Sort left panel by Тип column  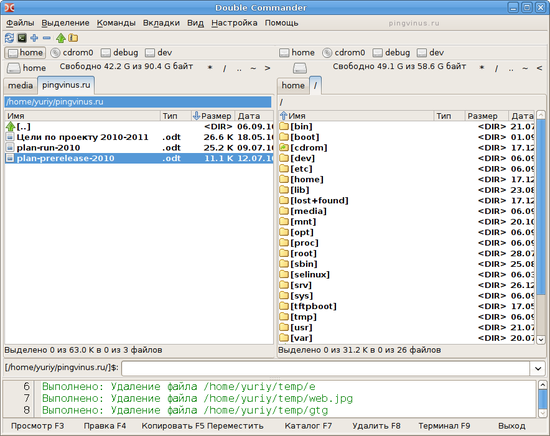point(175,116)
